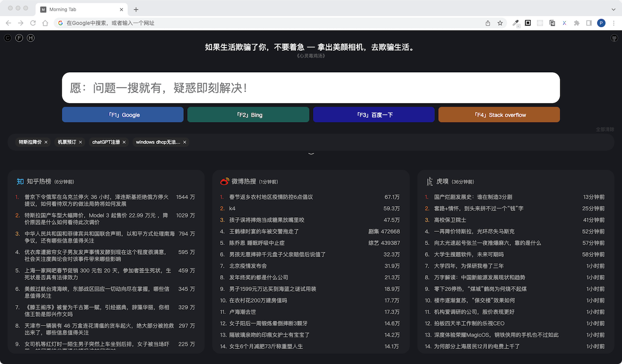Image resolution: width=622 pixels, height=364 pixels.
Task: Open a new browser tab
Action: [136, 9]
